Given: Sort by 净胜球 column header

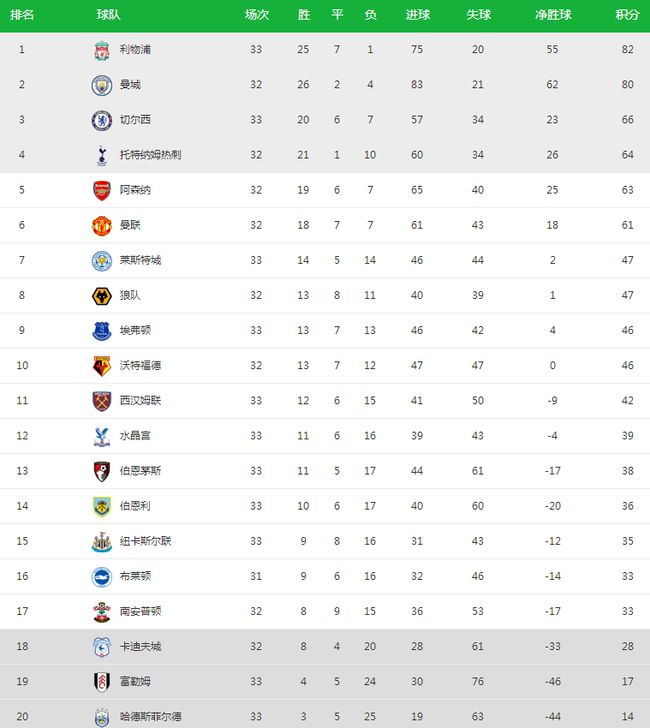Looking at the screenshot, I should [x=552, y=15].
